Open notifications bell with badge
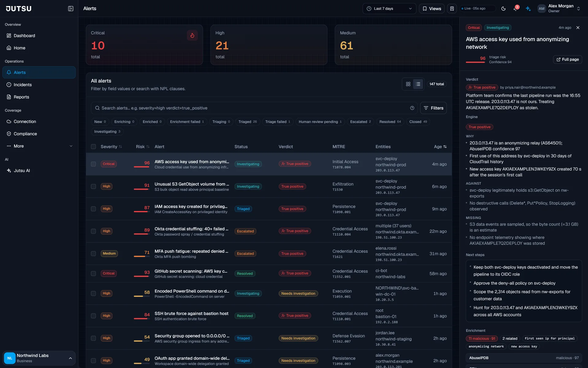 tap(515, 9)
